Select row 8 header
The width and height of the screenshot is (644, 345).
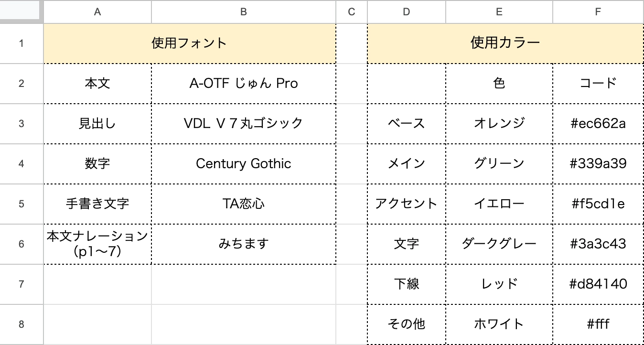(x=21, y=324)
